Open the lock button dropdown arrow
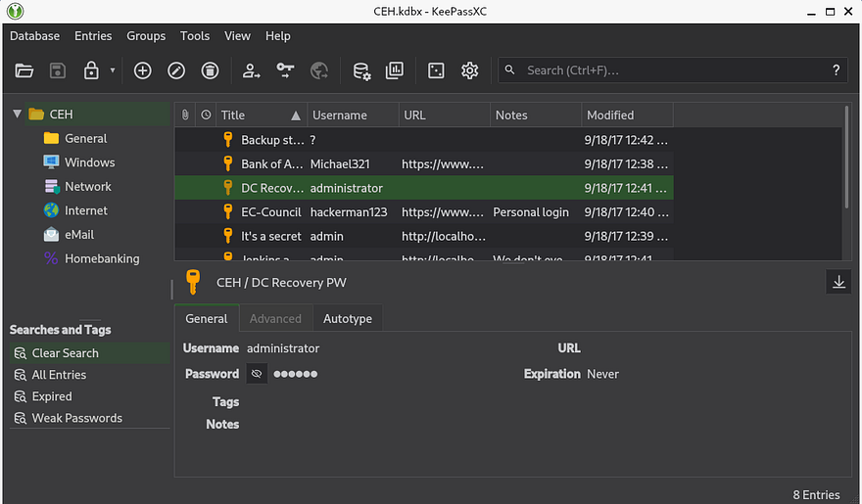The width and height of the screenshot is (862, 504). (x=113, y=70)
